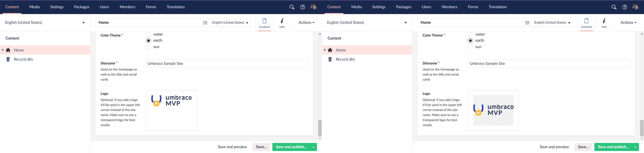Image resolution: width=644 pixels, height=153 pixels.
Task: Click the card icon in left panel Home field
Action: 205,22
